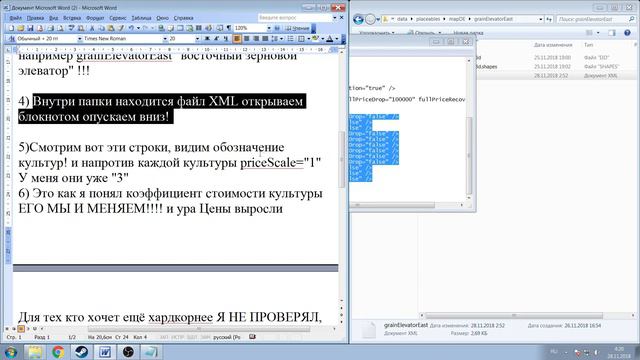640x360 pixels.
Task: Select the Документ XML file row
Action: 555,76
